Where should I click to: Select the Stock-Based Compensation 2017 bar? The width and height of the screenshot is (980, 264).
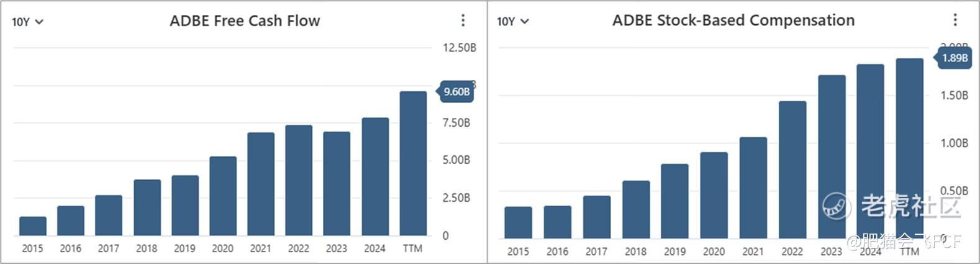597,217
